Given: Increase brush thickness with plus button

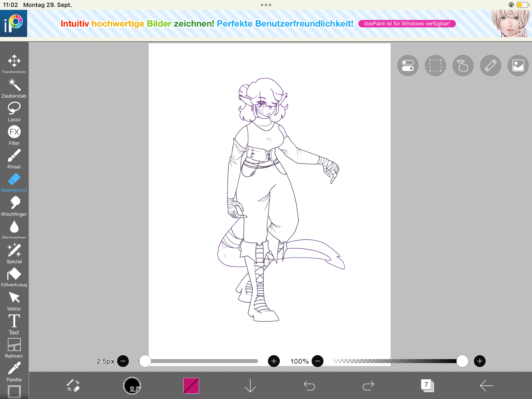Looking at the screenshot, I should [274, 361].
